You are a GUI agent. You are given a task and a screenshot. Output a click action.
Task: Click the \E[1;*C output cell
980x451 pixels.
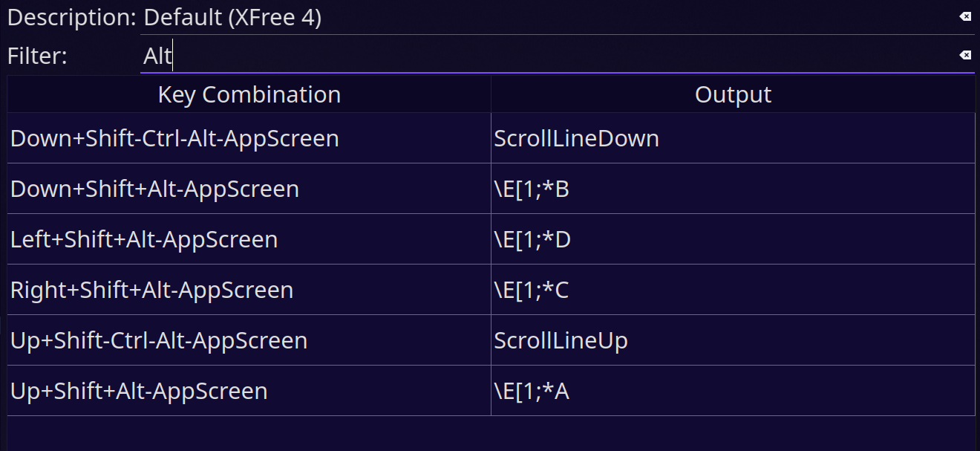[x=733, y=290]
